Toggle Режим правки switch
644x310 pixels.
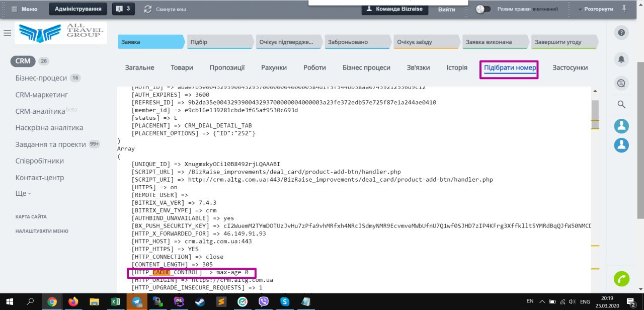[x=484, y=9]
